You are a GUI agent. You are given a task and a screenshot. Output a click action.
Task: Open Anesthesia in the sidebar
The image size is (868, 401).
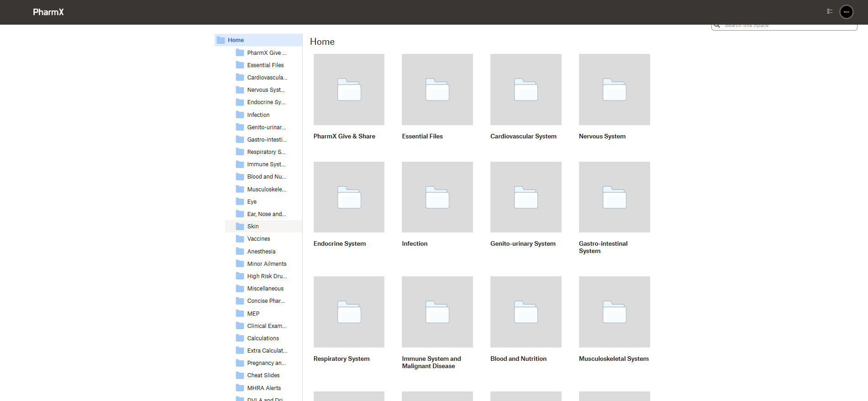(261, 252)
